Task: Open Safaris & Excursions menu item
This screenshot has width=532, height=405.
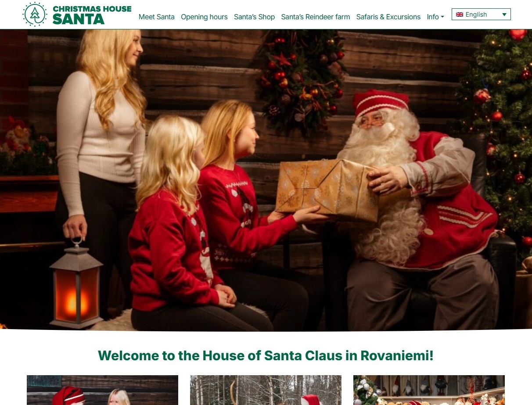Action: point(388,17)
